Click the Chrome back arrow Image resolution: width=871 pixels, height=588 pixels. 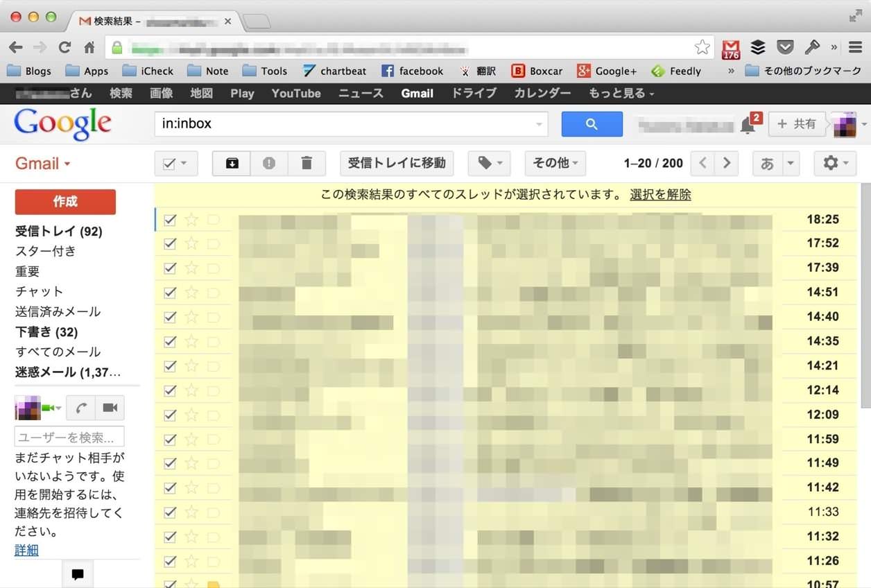[x=16, y=47]
